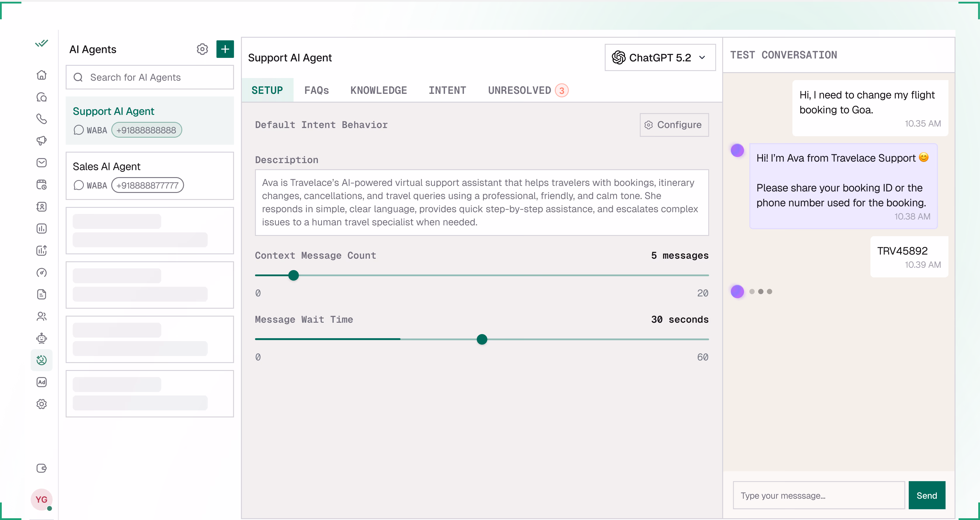Switch to the FAQs tab
This screenshot has height=520, width=980.
click(316, 90)
